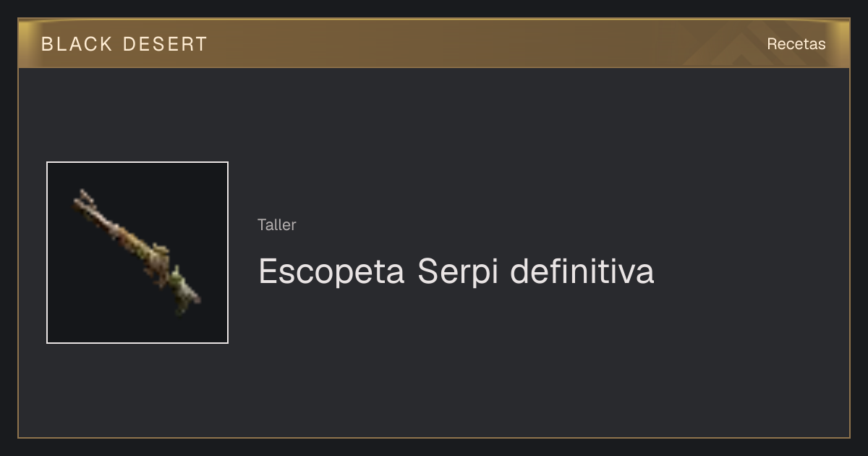Click the word Escopeta in the title

coord(331,272)
